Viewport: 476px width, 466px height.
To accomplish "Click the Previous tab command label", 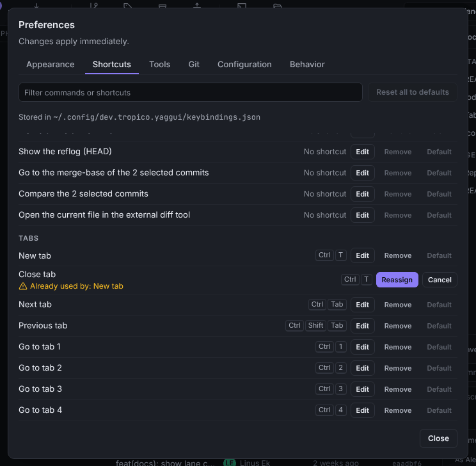I will [43, 325].
